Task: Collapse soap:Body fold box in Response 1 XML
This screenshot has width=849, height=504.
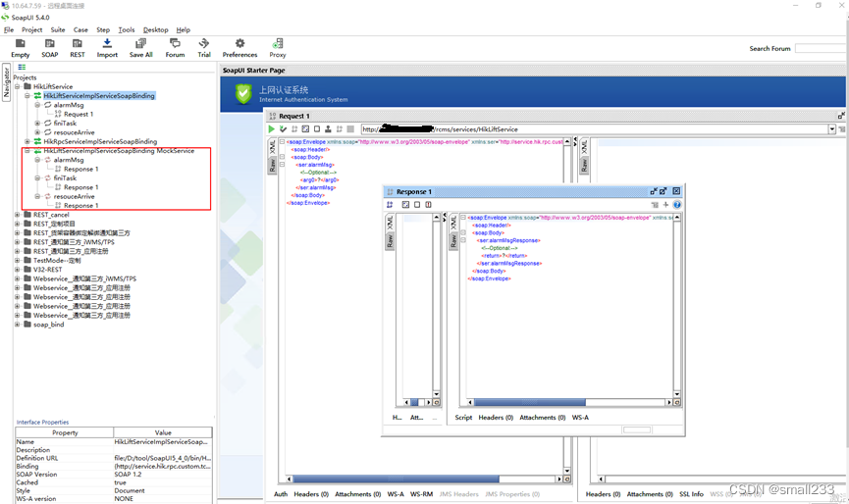Action: [x=463, y=232]
